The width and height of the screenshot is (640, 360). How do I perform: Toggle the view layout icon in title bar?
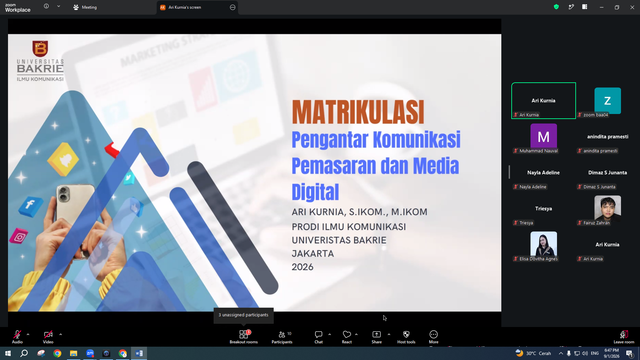pyautogui.click(x=584, y=7)
